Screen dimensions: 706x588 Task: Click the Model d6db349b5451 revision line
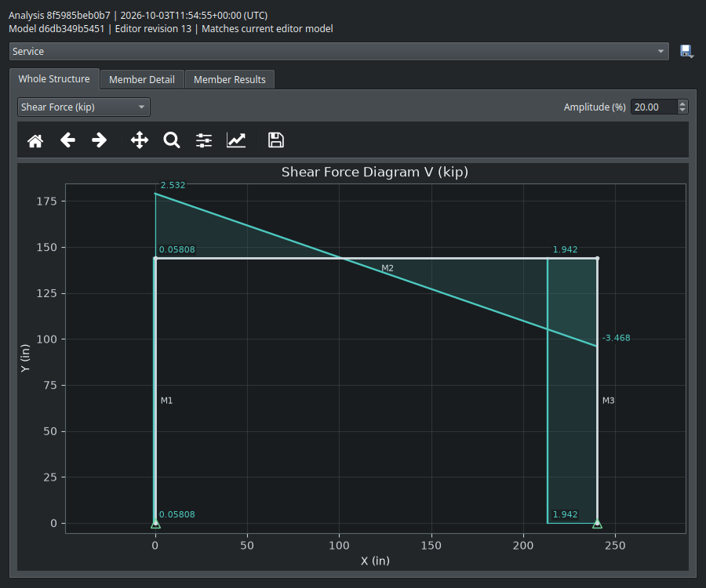click(171, 29)
